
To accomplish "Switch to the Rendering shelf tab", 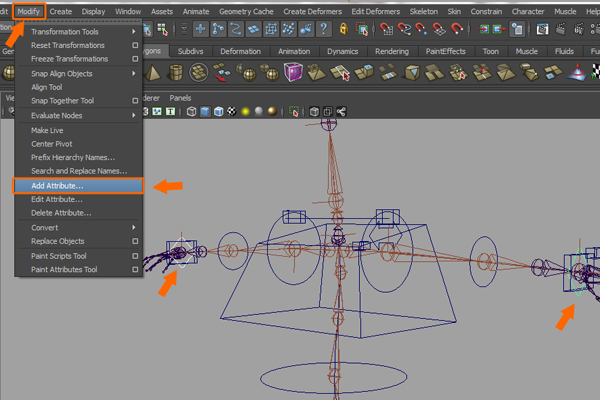I will [392, 51].
